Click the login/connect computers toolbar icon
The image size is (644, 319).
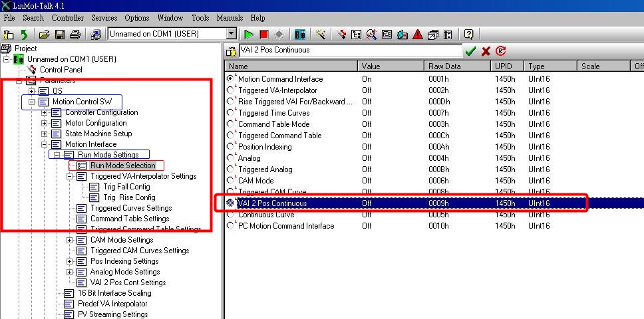(96, 35)
